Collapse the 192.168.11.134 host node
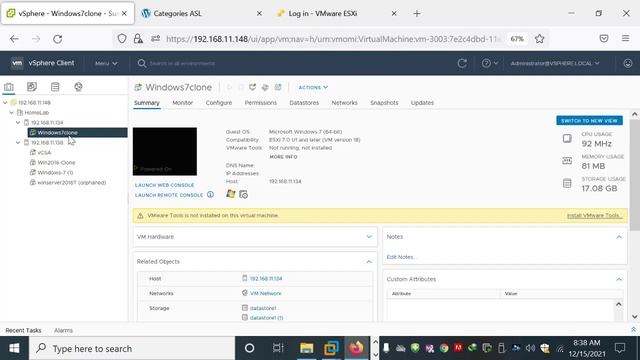Viewport: 640px width, 360px height. (x=18, y=122)
